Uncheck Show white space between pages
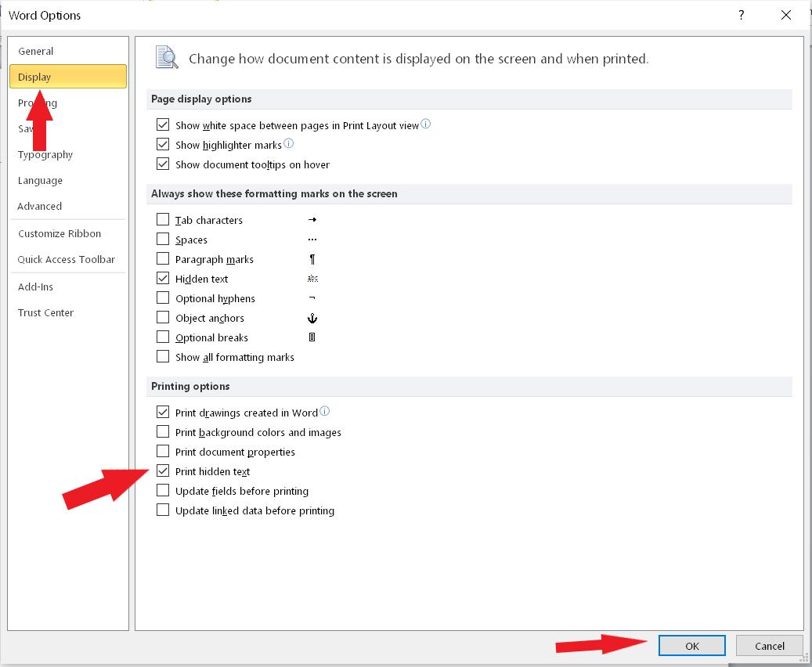Viewport: 812px width, 667px height. tap(163, 124)
